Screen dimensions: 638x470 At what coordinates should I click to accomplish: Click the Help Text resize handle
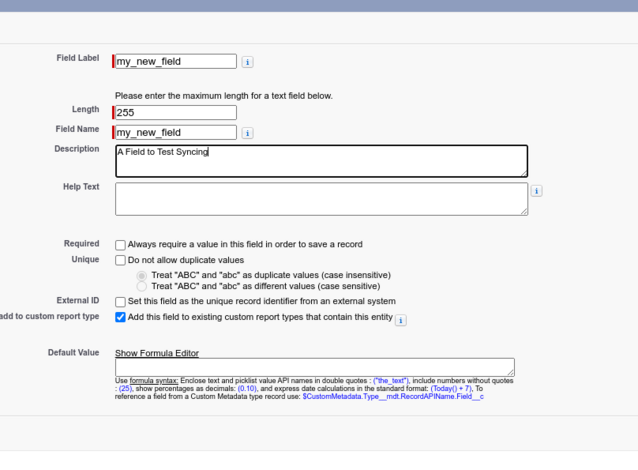(x=524, y=211)
